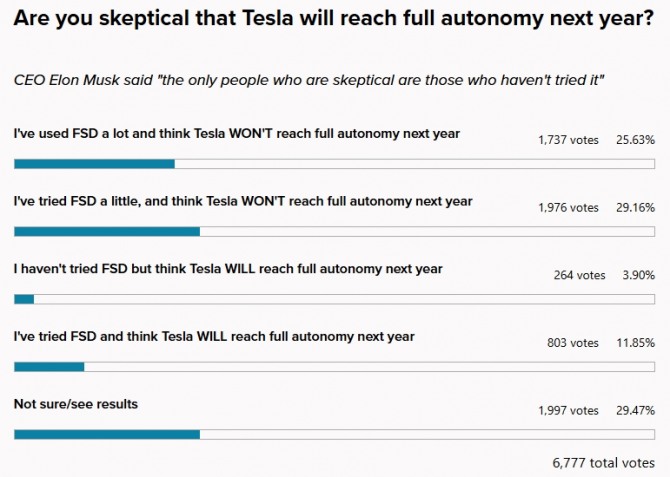Click the 29.47% percentage label
This screenshot has width=670, height=477.
[636, 411]
